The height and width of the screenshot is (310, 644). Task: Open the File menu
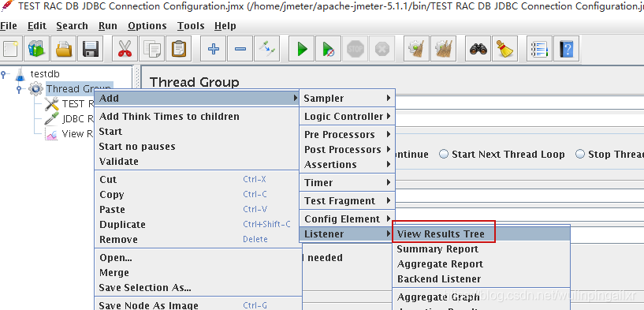[9, 26]
